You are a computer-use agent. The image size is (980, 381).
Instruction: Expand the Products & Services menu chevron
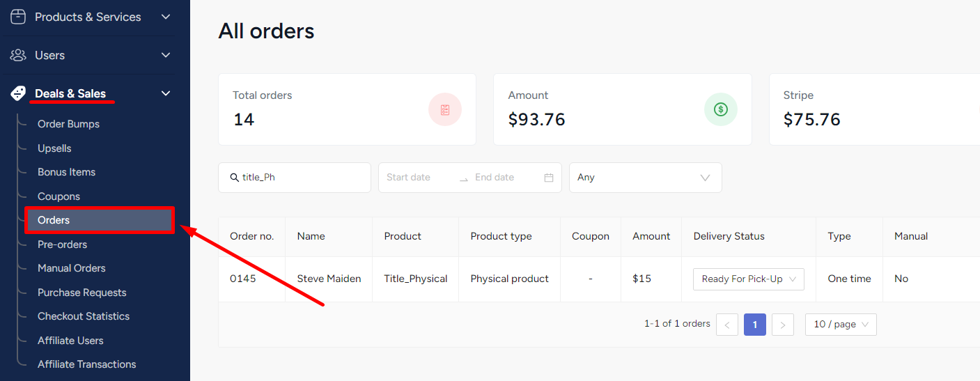pyautogui.click(x=166, y=17)
